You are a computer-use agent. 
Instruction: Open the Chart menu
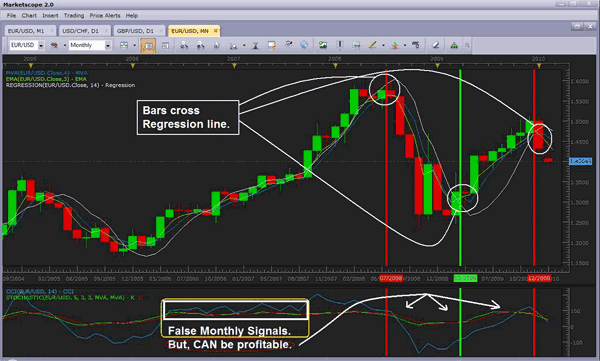pos(29,15)
